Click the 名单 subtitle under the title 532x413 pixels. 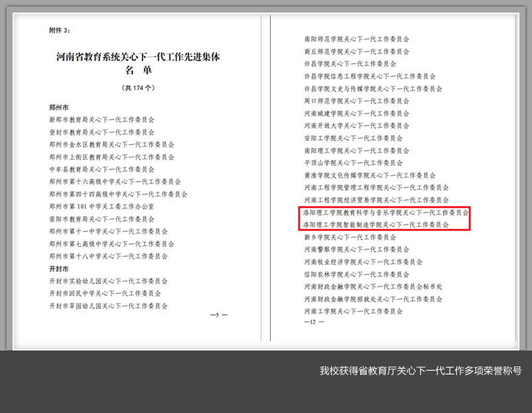[138, 70]
